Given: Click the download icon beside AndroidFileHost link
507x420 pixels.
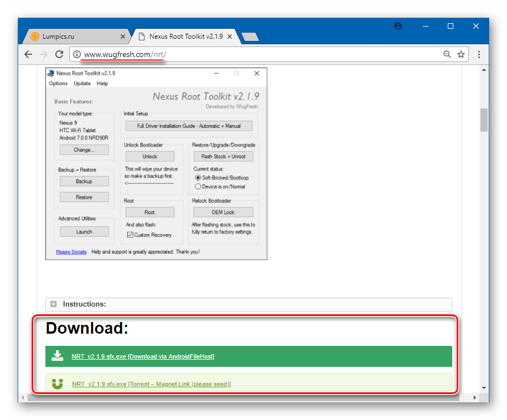Looking at the screenshot, I should 57,356.
